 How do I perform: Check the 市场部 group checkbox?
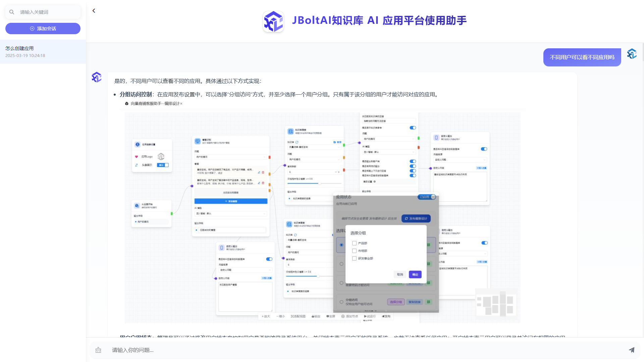point(354,251)
